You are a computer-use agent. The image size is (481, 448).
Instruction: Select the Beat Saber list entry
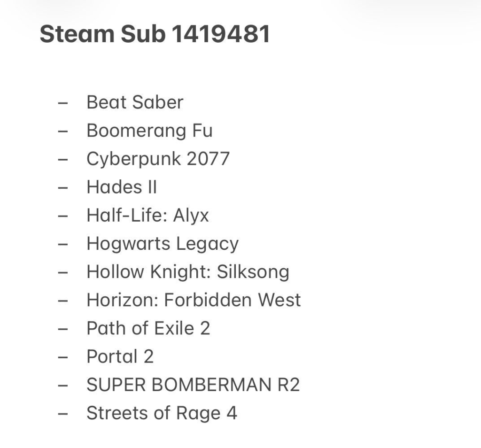tap(135, 102)
